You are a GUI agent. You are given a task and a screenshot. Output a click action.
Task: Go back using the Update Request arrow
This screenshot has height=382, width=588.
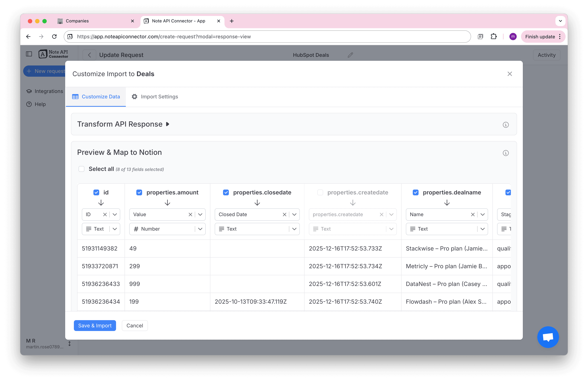(x=89, y=55)
